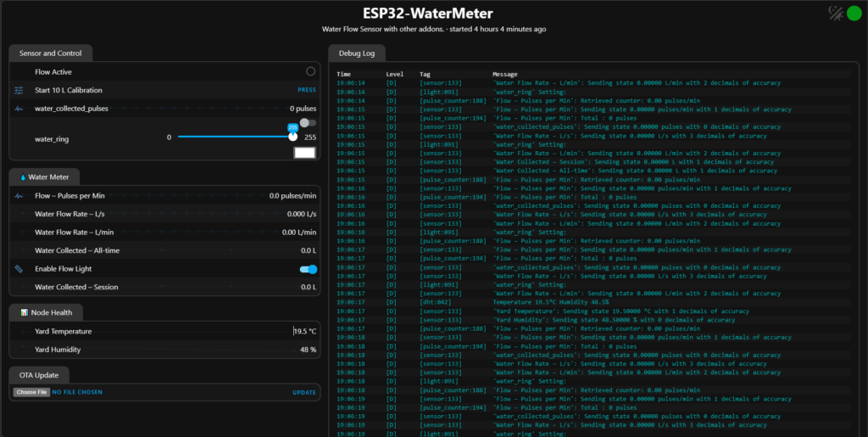868x437 pixels.
Task: Click the Choose File button
Action: pos(31,392)
